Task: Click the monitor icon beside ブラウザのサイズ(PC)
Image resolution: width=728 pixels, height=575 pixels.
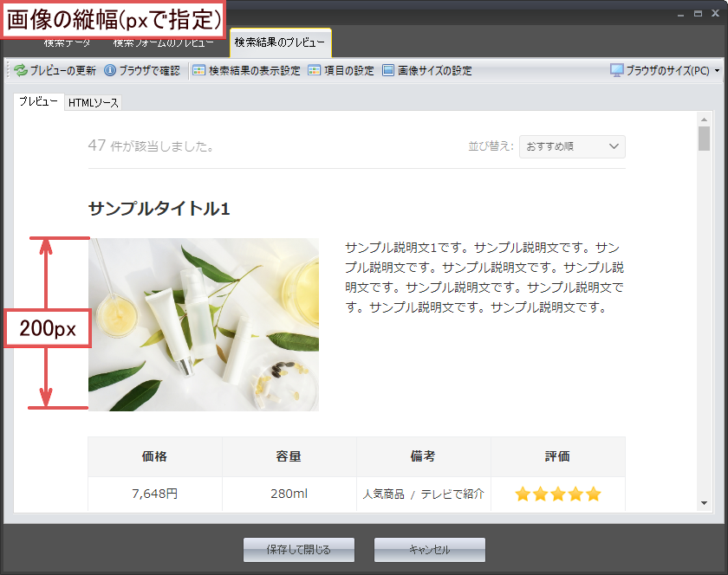Action: click(x=617, y=71)
